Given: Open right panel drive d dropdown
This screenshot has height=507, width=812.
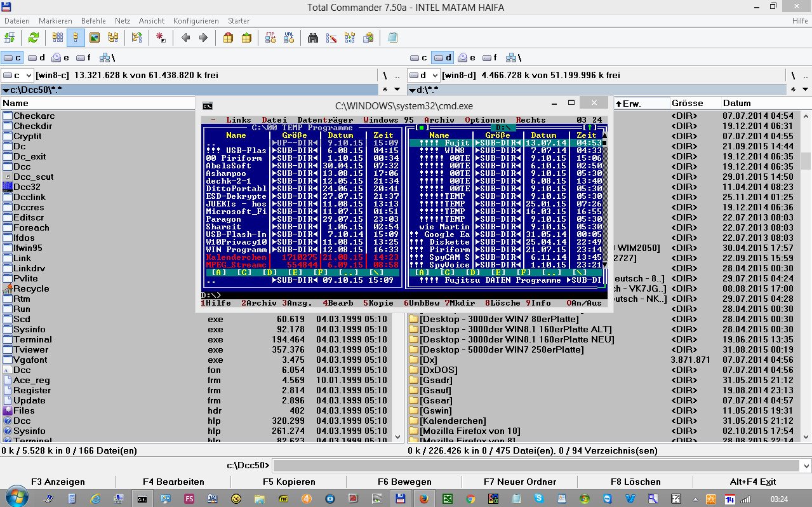Looking at the screenshot, I should point(423,75).
